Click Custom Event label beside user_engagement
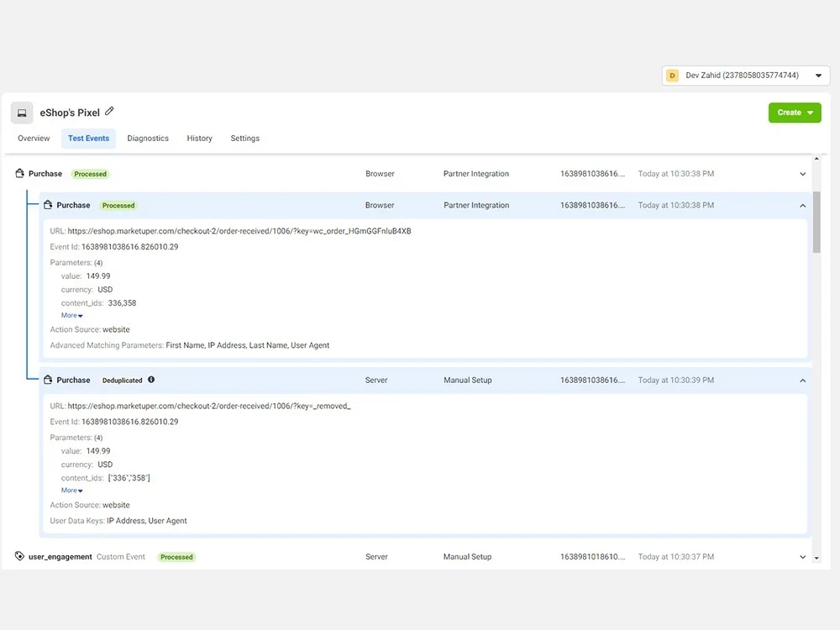This screenshot has width=840, height=630. tap(120, 557)
